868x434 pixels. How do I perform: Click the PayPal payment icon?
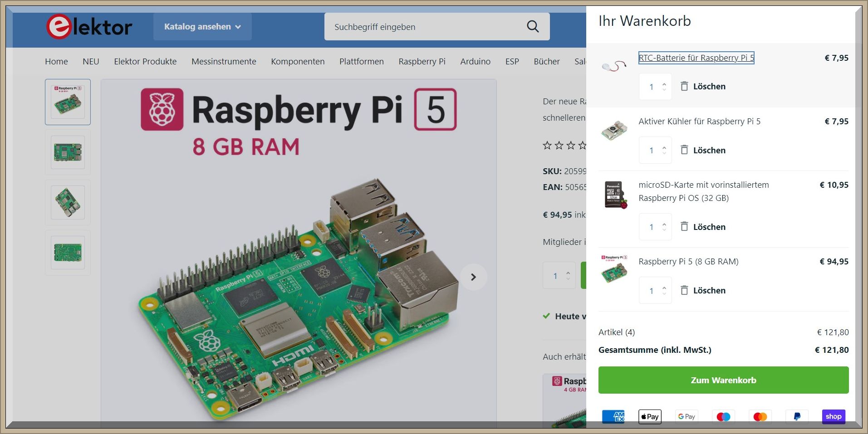[x=797, y=416]
